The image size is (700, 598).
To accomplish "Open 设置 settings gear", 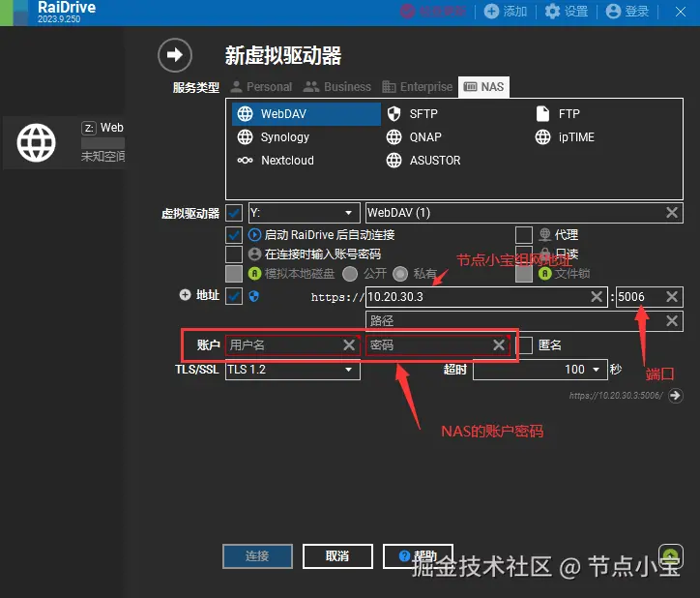I will click(567, 12).
